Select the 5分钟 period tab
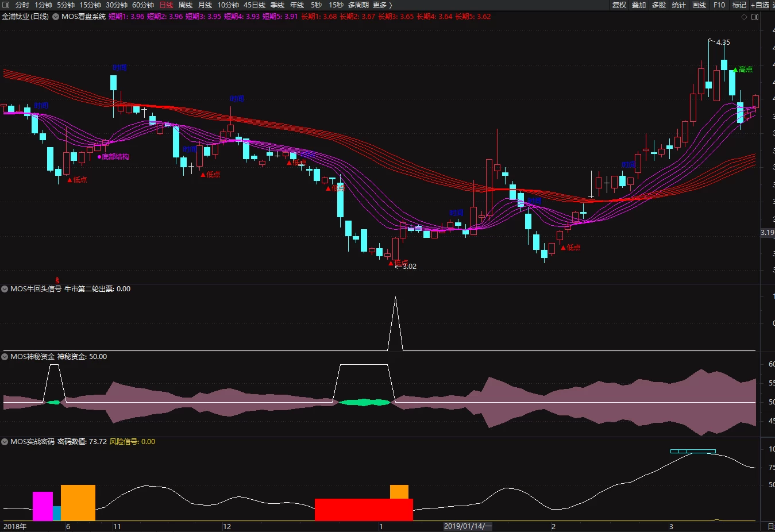Image resolution: width=775 pixels, height=532 pixels. (x=65, y=5)
